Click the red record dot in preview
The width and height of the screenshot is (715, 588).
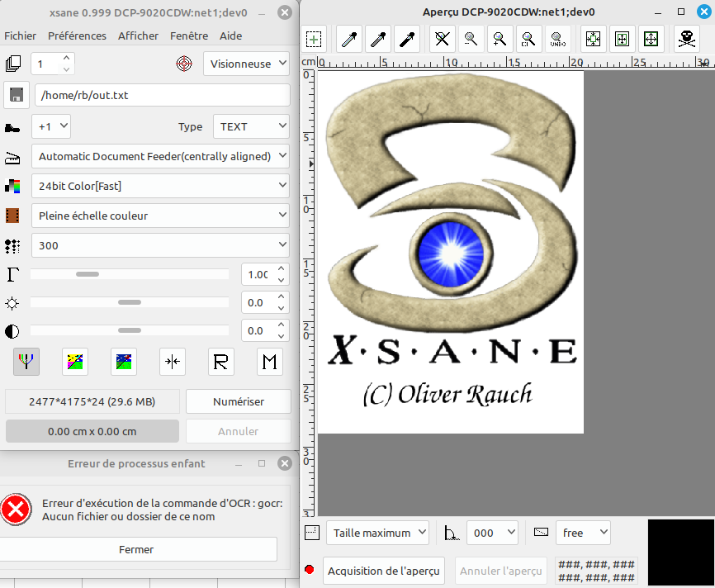[x=310, y=570]
